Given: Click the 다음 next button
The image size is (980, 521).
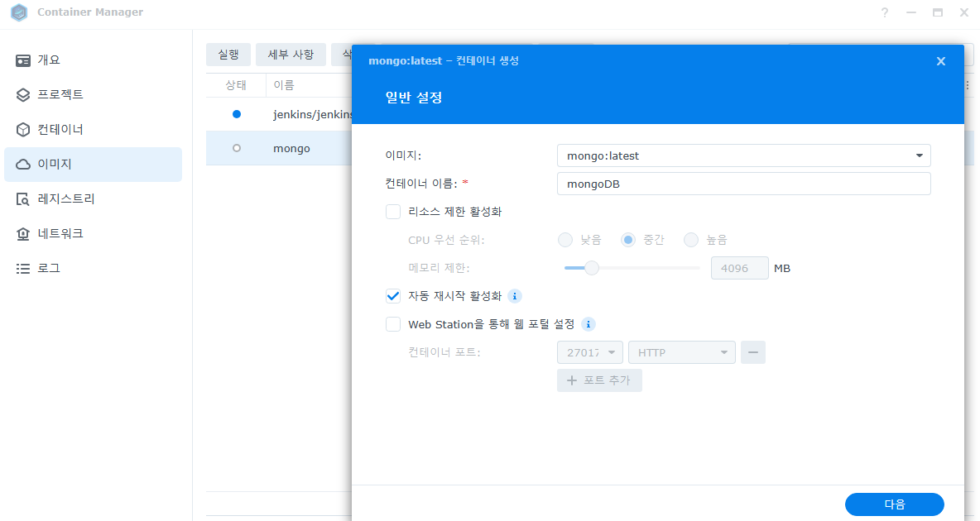Looking at the screenshot, I should [x=895, y=504].
